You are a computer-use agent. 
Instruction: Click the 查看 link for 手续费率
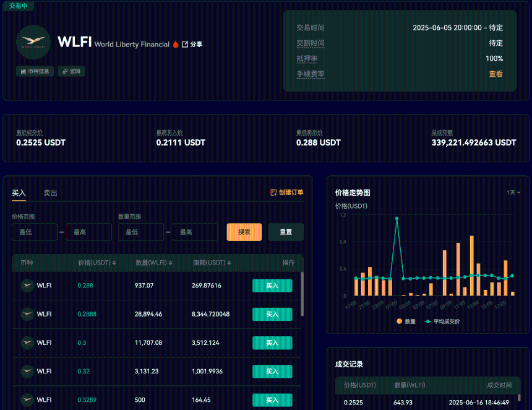tap(496, 73)
